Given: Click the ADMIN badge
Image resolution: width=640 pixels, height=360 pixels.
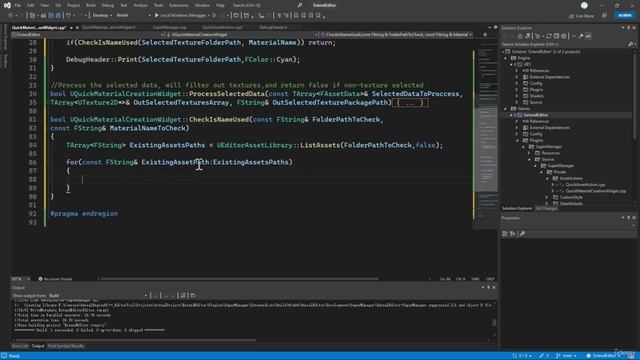Looking at the screenshot, I should click(624, 16).
